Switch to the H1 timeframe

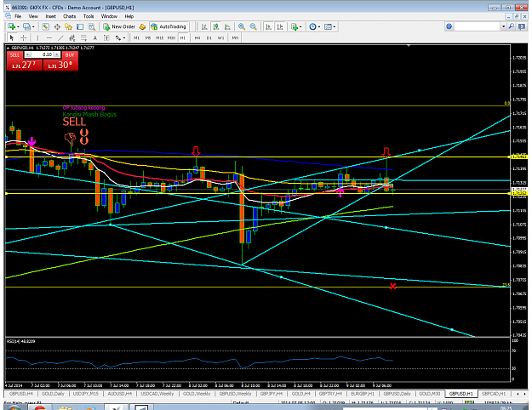pyautogui.click(x=183, y=37)
